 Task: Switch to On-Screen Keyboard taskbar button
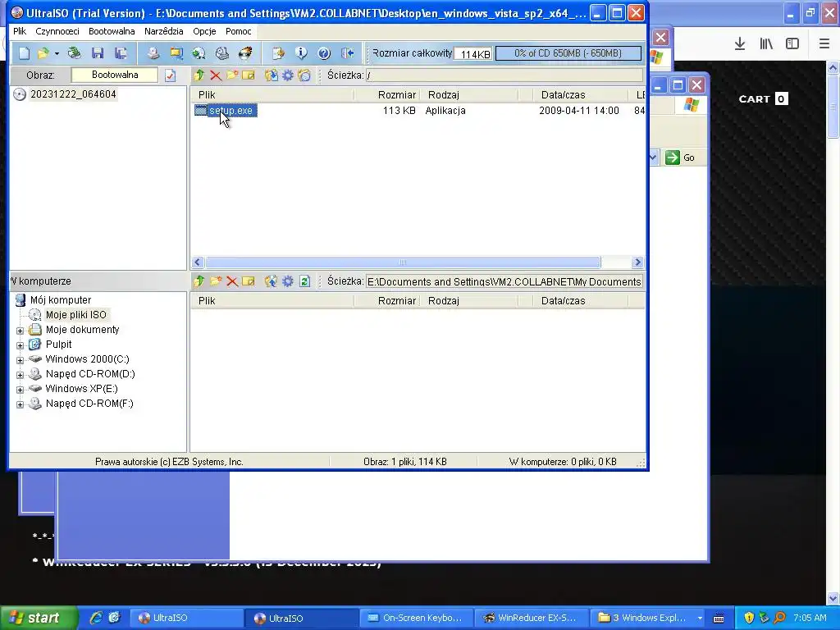pyautogui.click(x=416, y=618)
